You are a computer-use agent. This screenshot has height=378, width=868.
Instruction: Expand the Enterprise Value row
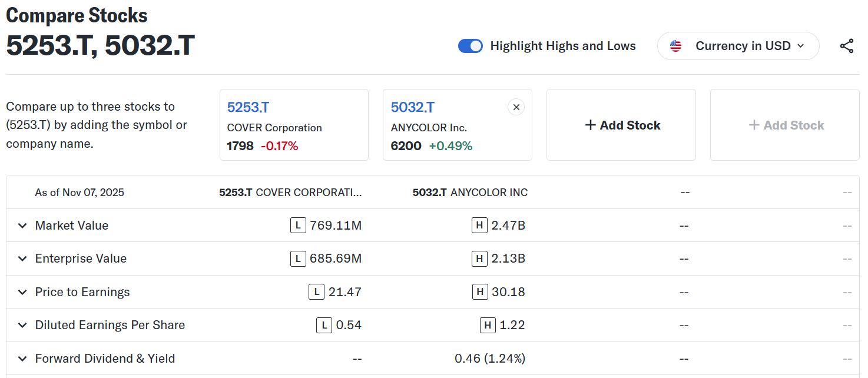22,258
